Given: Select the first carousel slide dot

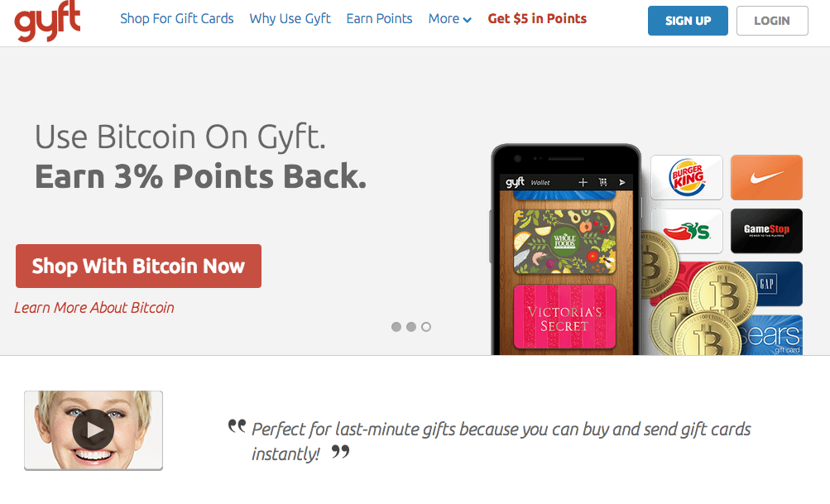Looking at the screenshot, I should [x=396, y=327].
